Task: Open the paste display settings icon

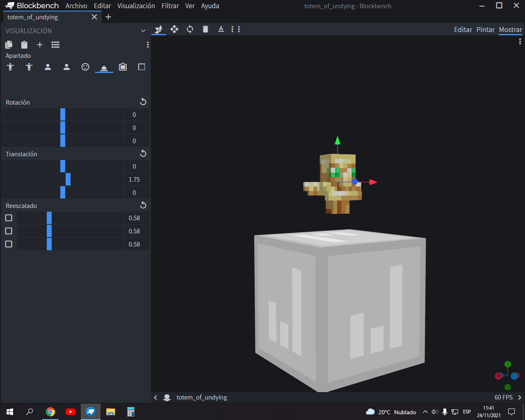Action: [24, 45]
